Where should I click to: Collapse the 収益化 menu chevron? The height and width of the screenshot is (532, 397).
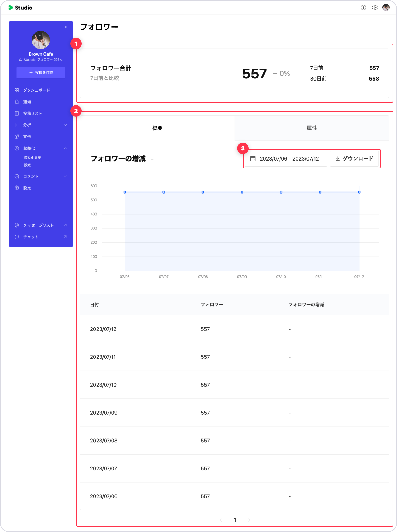click(65, 148)
